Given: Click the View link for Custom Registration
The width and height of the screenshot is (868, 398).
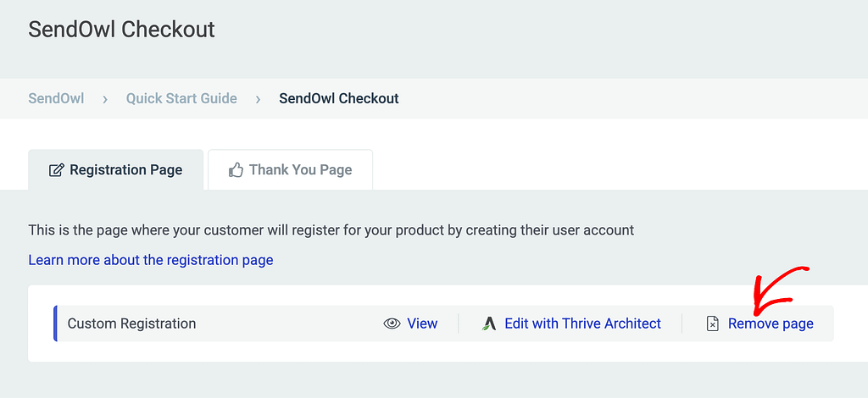Looking at the screenshot, I should click(x=422, y=323).
